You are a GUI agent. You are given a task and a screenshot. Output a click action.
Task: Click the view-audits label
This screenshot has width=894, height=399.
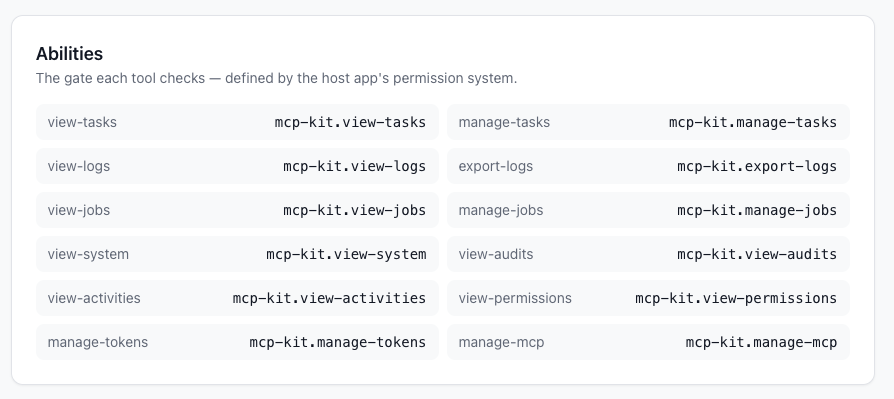click(x=495, y=254)
